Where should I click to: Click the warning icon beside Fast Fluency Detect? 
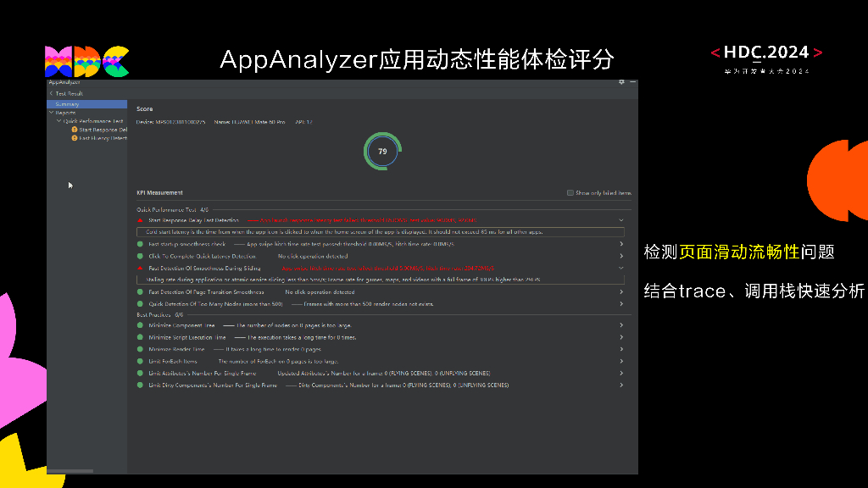[75, 140]
